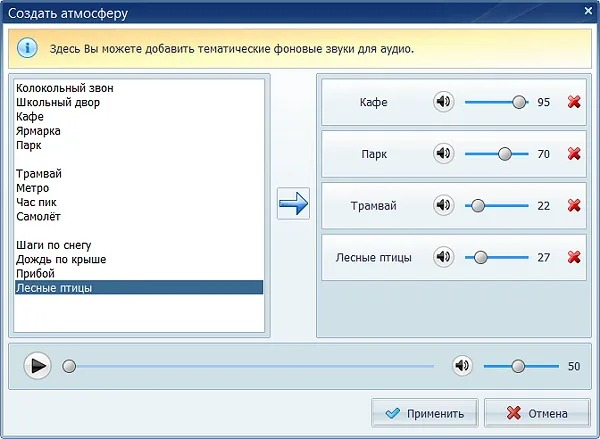Screen dimensions: 600x439
Task: Click the master volume slider at 50
Action: tap(518, 366)
